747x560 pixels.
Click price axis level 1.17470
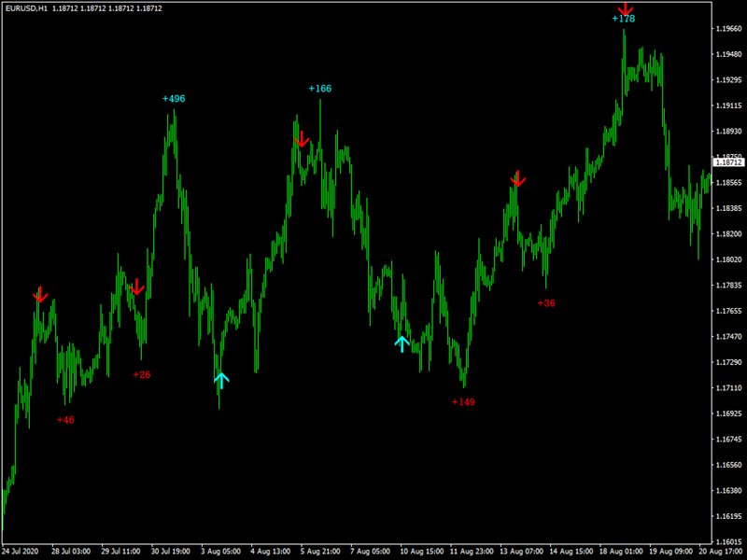click(x=729, y=337)
